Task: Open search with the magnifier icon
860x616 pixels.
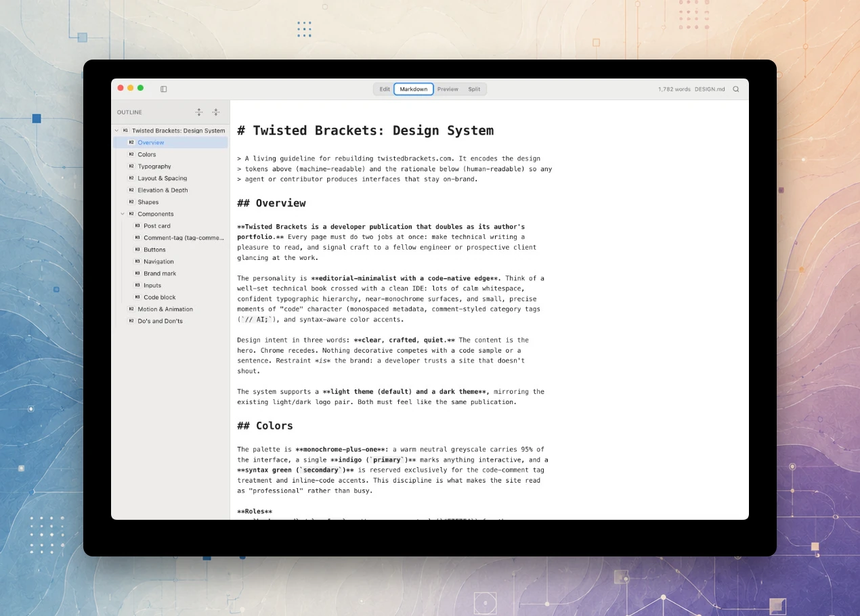Action: (x=736, y=89)
